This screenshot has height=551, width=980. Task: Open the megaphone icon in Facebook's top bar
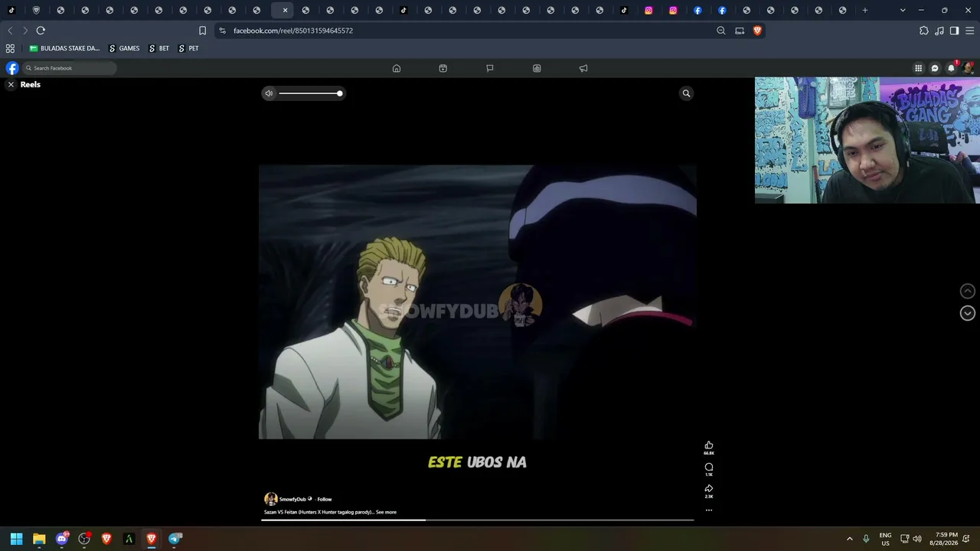(583, 68)
